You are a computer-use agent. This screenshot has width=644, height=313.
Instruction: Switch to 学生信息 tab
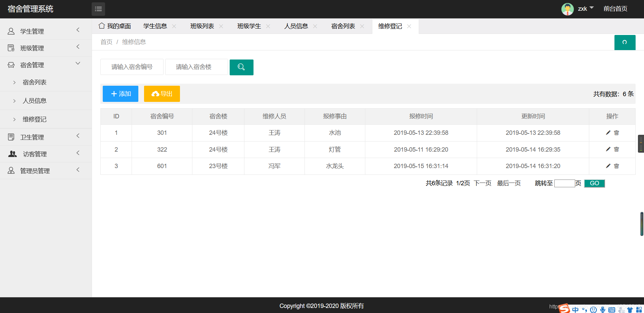[155, 26]
